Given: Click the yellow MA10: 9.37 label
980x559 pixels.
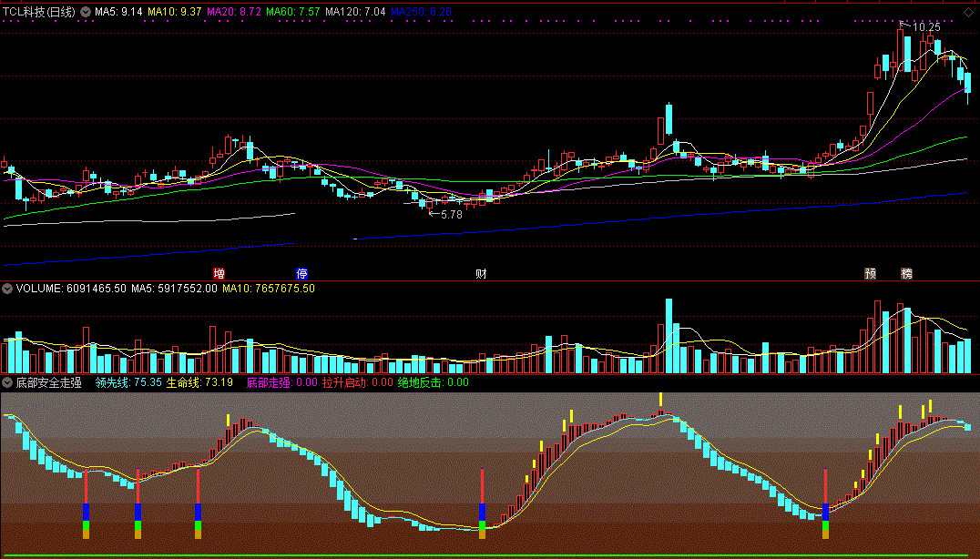Looking at the screenshot, I should [x=174, y=12].
